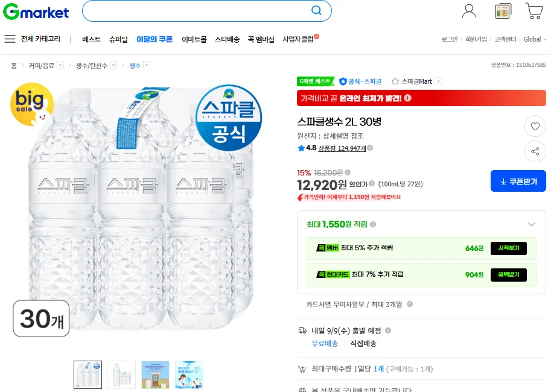The image size is (551, 392).
Task: Click the share icon button
Action: [535, 151]
